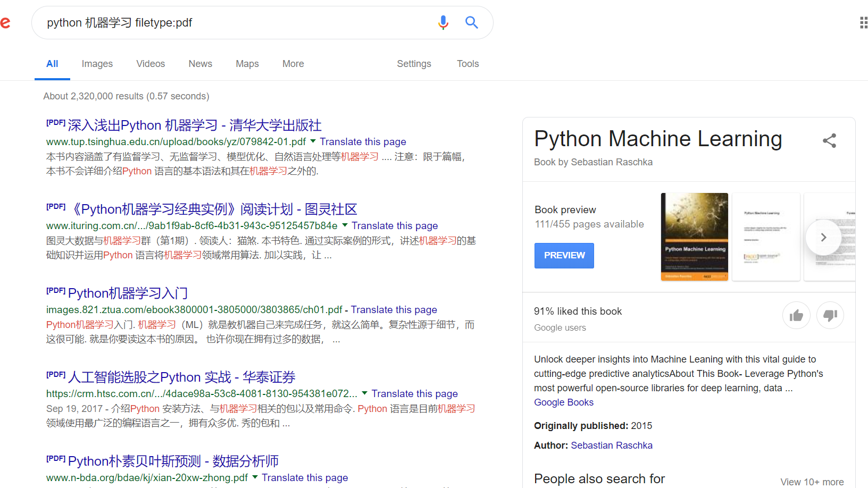Click inside the search query input field
The width and height of the screenshot is (868, 488).
234,23
